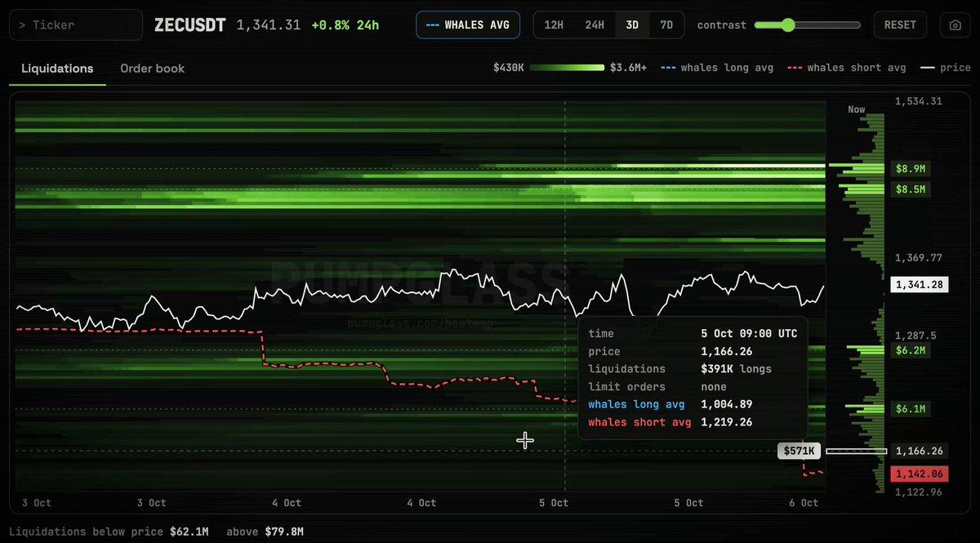The image size is (980, 543).
Task: Click the tooltip whales short avg 1,219.26
Action: pyautogui.click(x=726, y=422)
